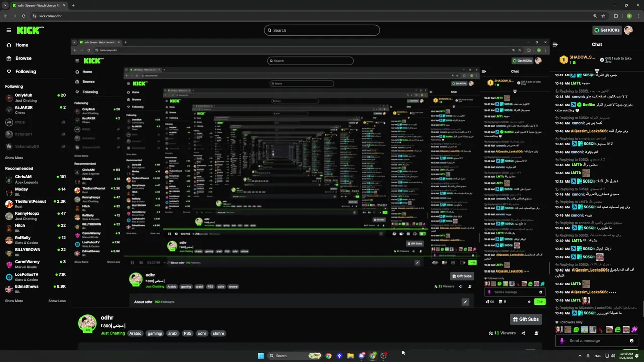
Task: Show hidden system tray icons
Action: (x=580, y=356)
